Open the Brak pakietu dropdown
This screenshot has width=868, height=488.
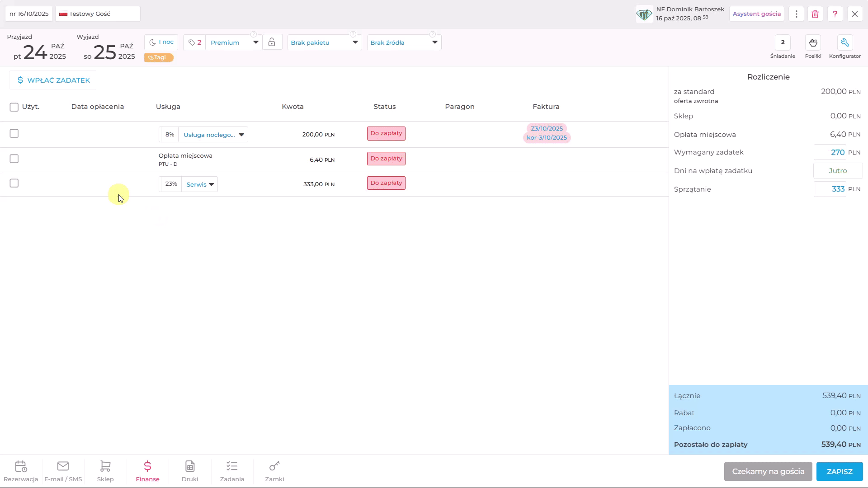[x=325, y=42]
